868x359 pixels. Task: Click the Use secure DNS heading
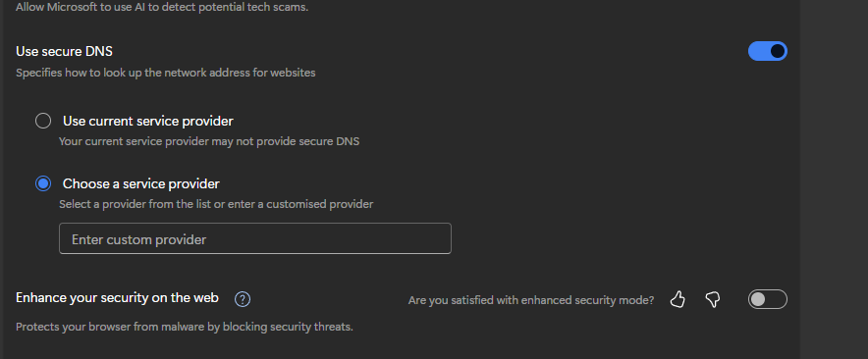tap(64, 51)
